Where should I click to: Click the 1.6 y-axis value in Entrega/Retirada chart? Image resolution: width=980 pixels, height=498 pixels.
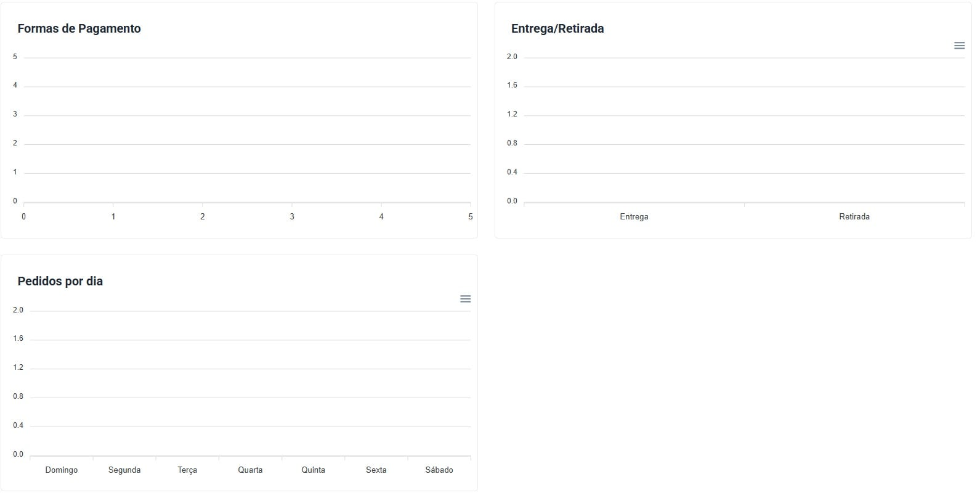click(512, 85)
